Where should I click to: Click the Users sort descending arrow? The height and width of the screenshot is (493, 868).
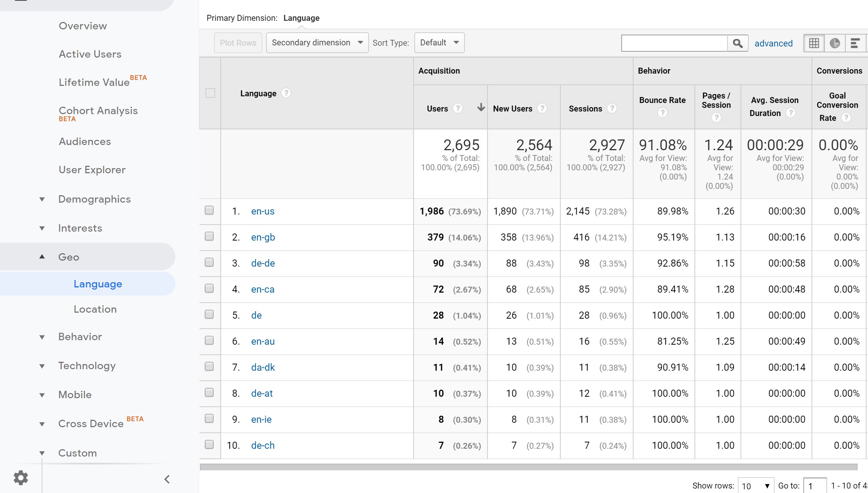(x=481, y=107)
